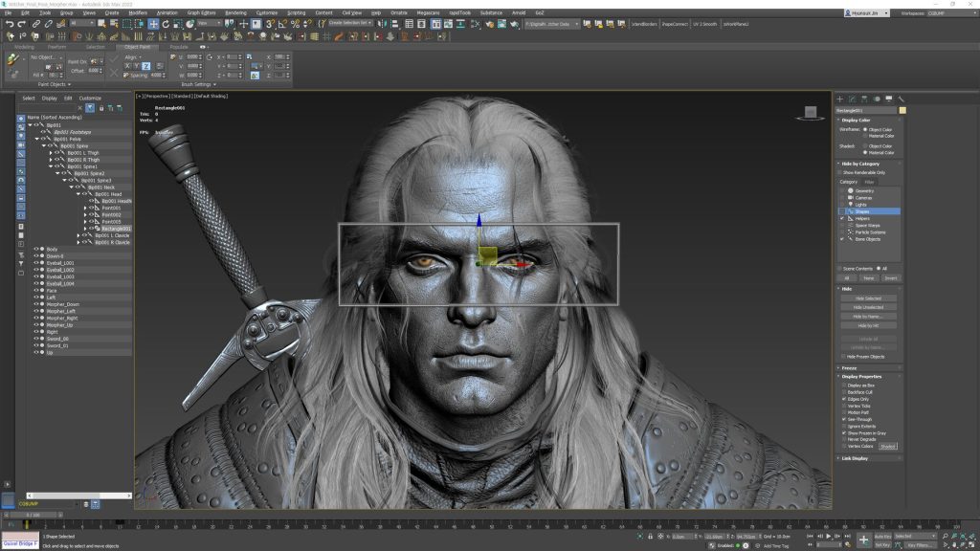
Task: Open the Modifiers menu
Action: [x=138, y=12]
